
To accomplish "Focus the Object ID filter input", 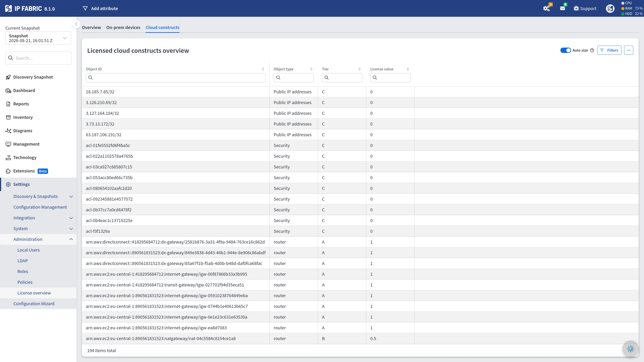I will point(175,78).
